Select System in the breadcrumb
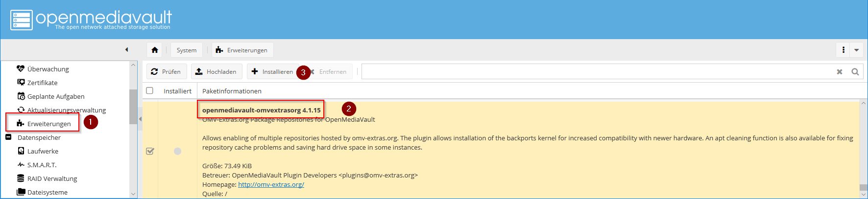The image size is (868, 199). [186, 50]
